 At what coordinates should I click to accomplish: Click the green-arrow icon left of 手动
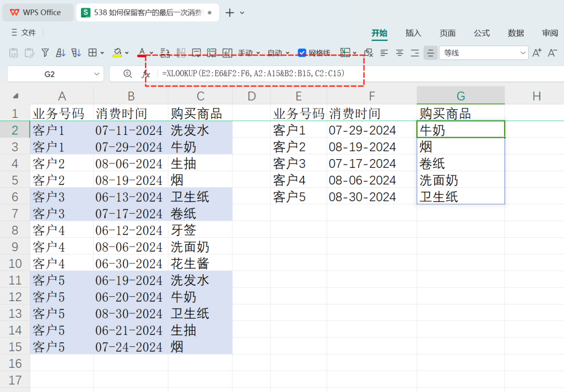pyautogui.click(x=227, y=53)
